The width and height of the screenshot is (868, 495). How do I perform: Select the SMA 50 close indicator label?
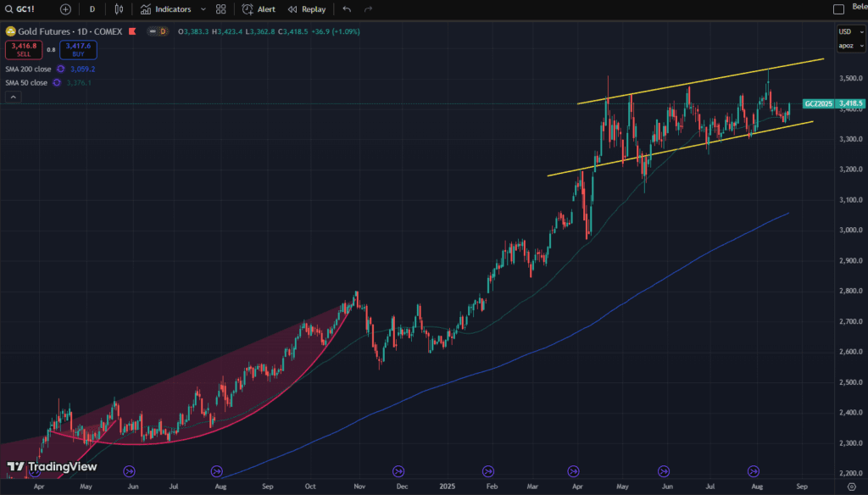[x=28, y=82]
